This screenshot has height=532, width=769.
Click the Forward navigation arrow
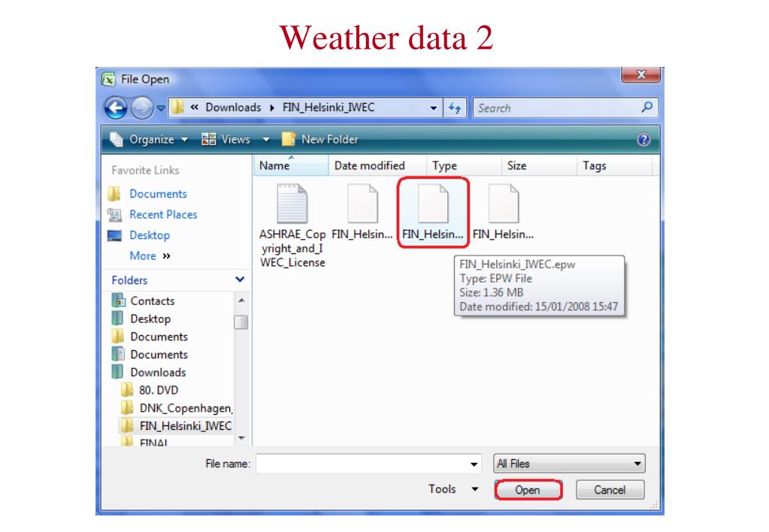[142, 108]
